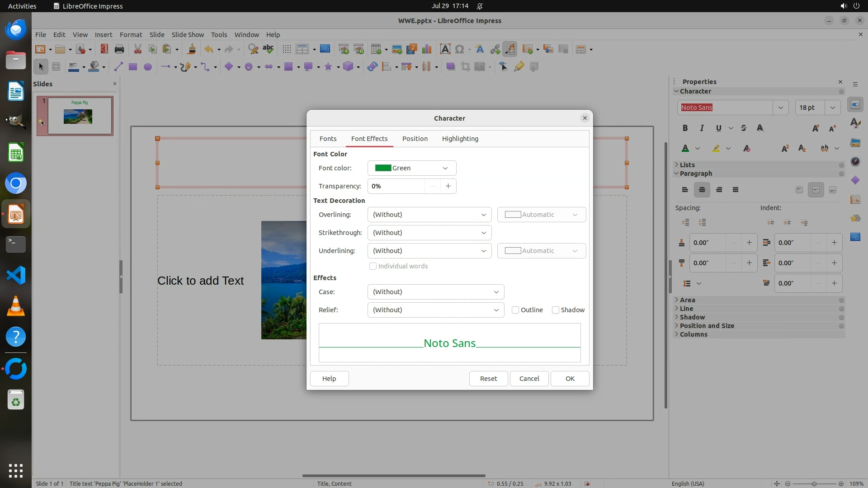Viewport: 868px width, 488px height.
Task: Open the Slide Show menu
Action: pos(188,35)
